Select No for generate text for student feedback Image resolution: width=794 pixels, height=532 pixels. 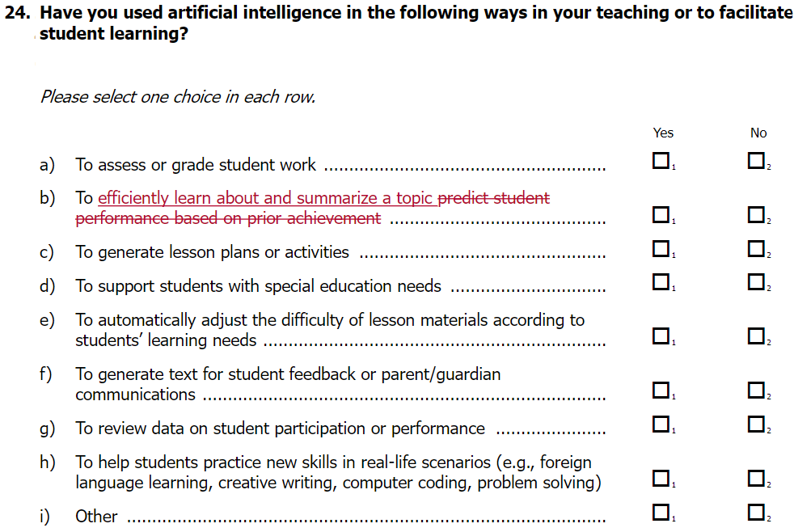point(757,391)
